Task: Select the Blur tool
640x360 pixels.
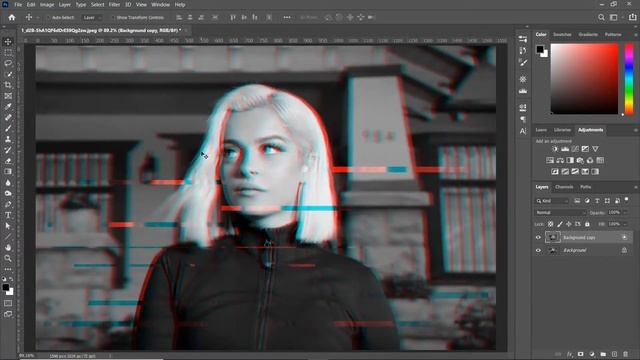Action: click(x=8, y=182)
